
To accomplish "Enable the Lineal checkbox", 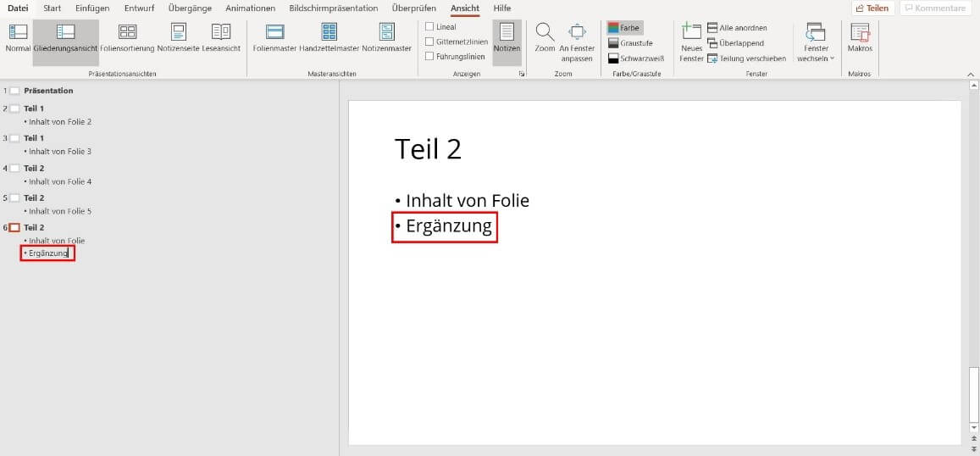I will coord(429,26).
